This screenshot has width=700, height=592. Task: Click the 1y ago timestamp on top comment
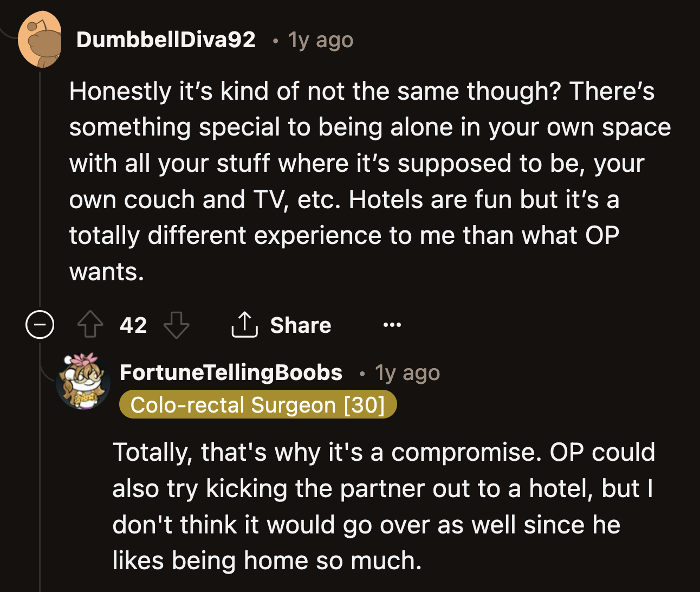[319, 40]
